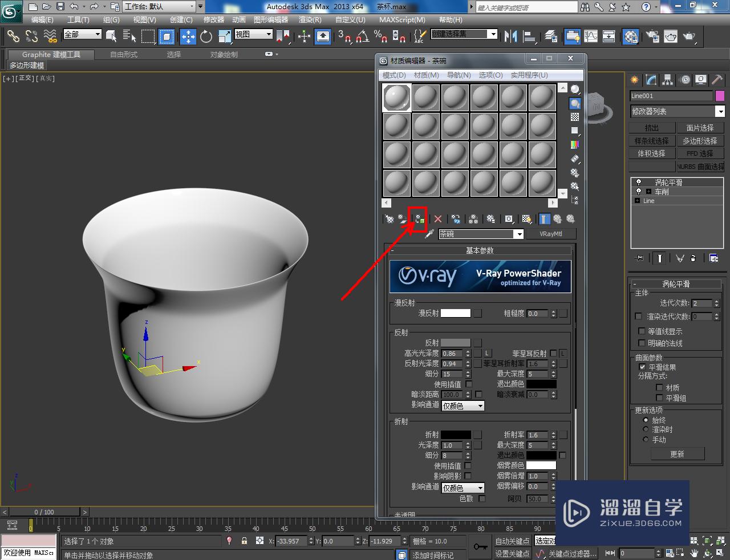Enable Fresnel reflections checkbox
Screen dimensions: 730x560
[553, 354]
